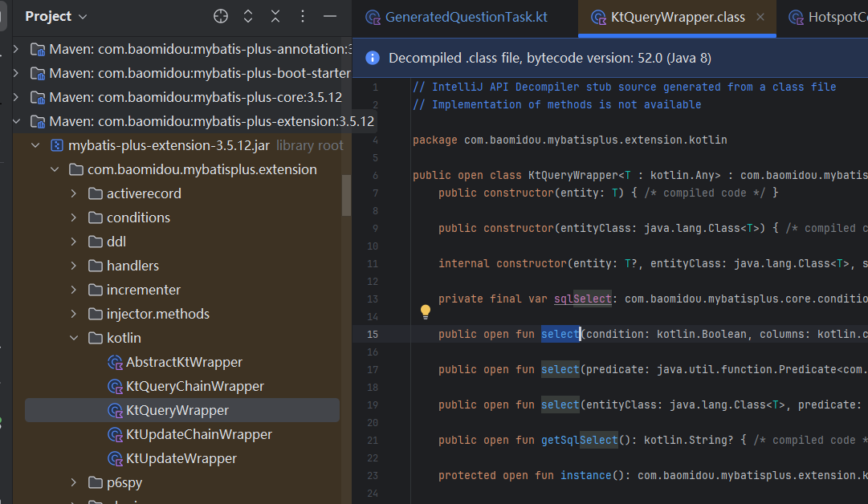Expand the p6spy folder
The image size is (868, 504).
click(x=74, y=482)
